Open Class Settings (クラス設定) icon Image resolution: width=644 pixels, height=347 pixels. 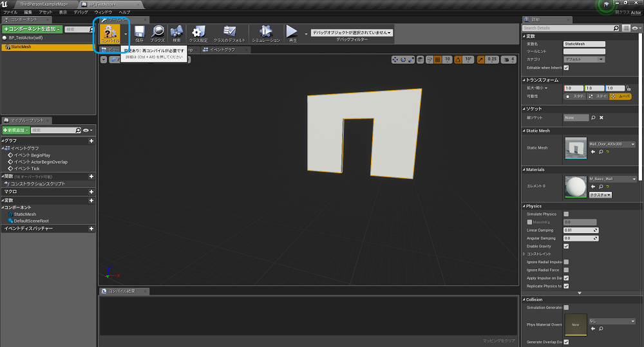(198, 33)
